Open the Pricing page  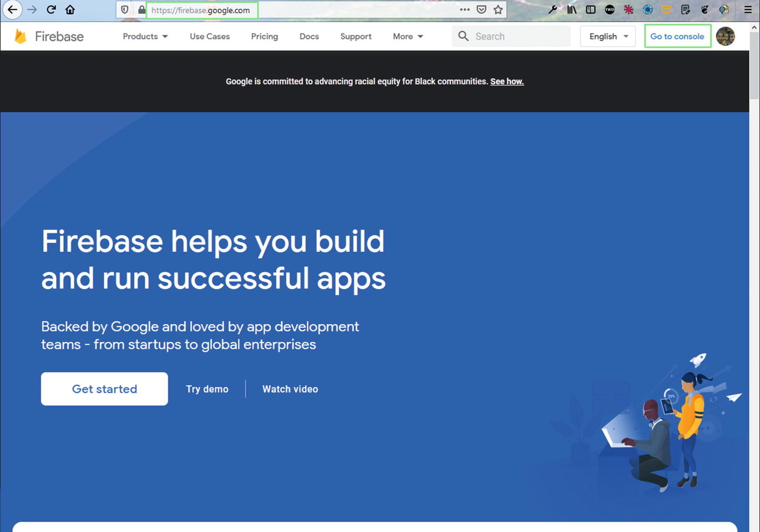(x=264, y=36)
